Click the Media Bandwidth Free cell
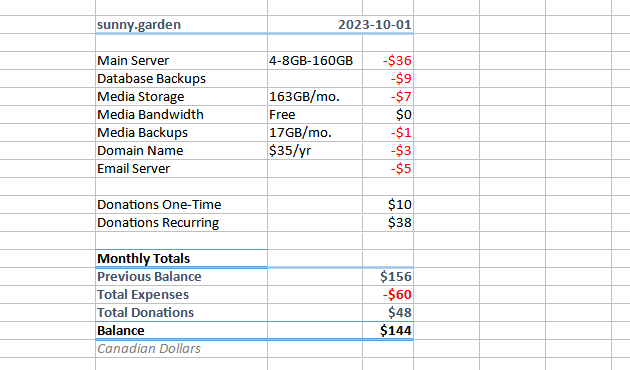630x370 pixels. pos(315,114)
